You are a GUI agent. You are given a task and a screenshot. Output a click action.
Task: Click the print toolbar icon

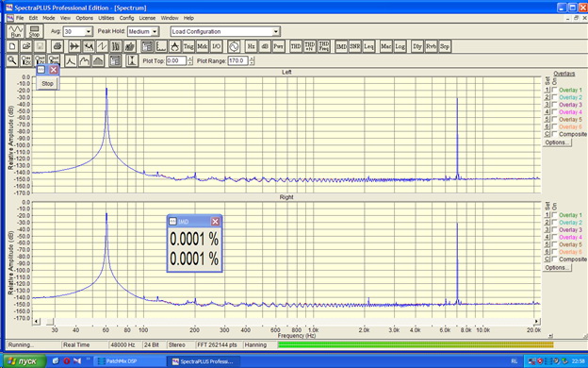(57, 46)
